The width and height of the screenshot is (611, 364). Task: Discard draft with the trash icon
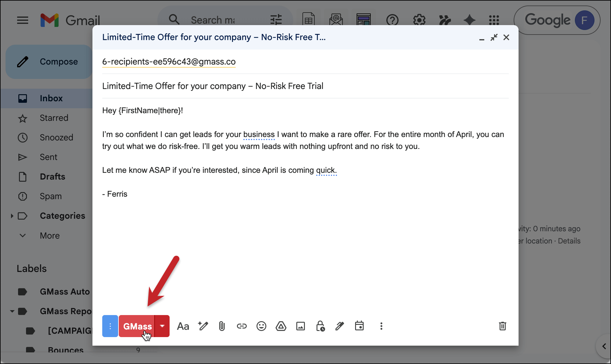[502, 326]
